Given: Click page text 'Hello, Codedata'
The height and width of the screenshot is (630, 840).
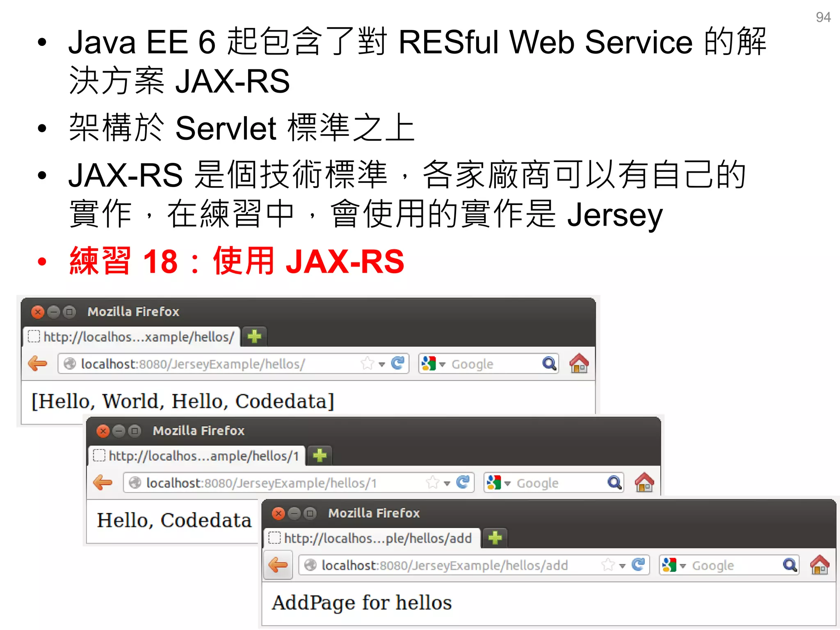Looking at the screenshot, I should [174, 520].
